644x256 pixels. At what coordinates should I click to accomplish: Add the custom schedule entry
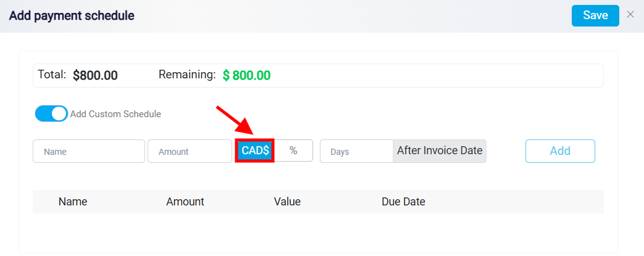point(560,151)
